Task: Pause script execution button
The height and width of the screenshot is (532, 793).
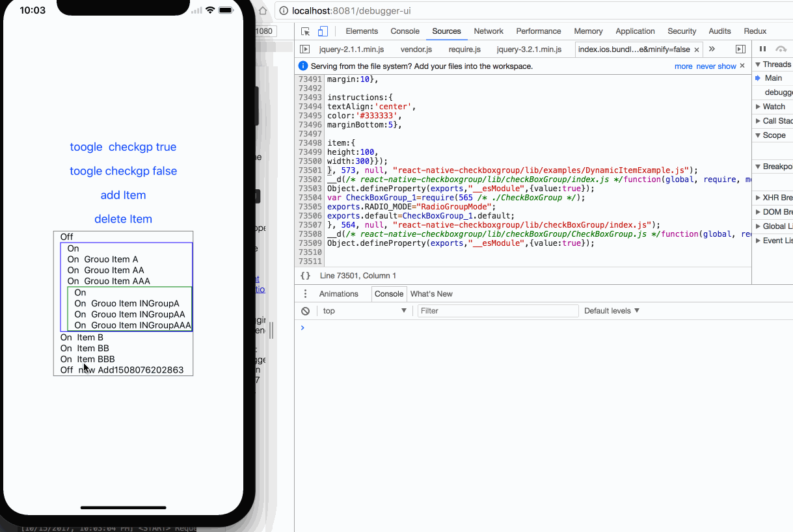Action: [x=762, y=49]
